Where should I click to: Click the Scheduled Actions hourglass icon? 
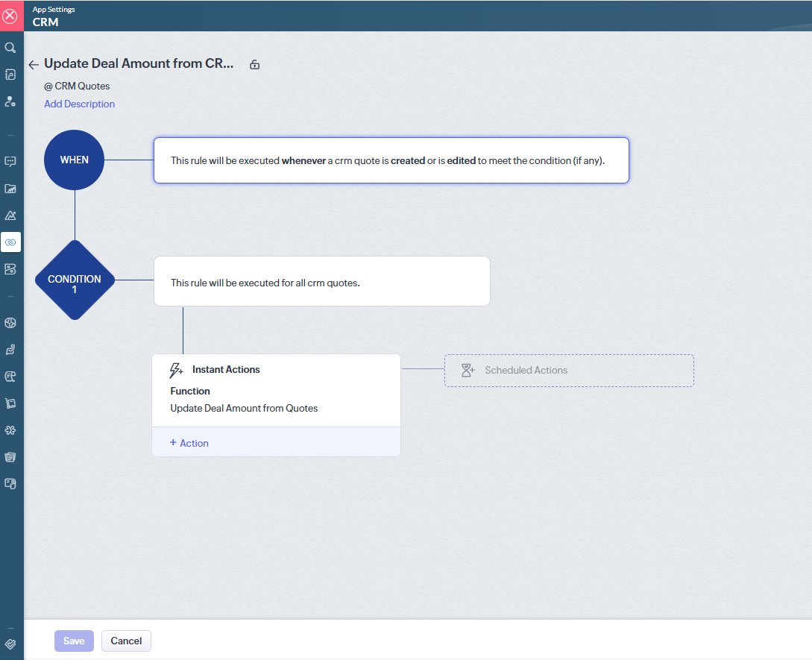coord(468,370)
